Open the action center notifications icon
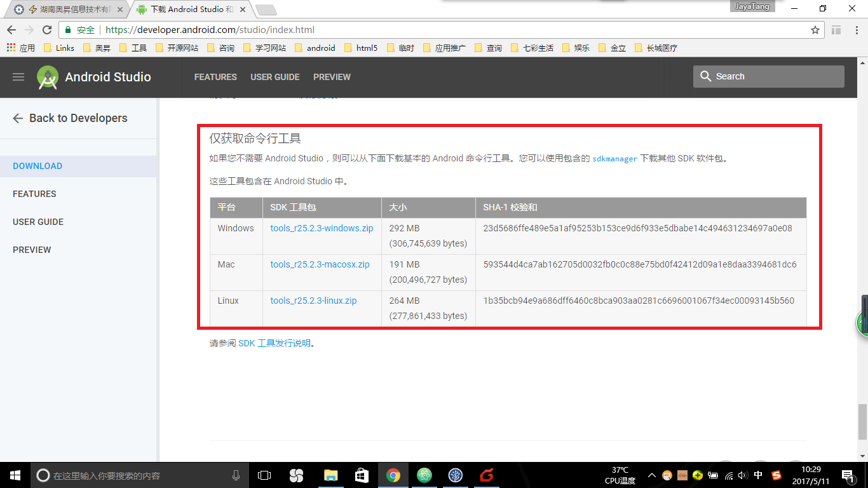The height and width of the screenshot is (488, 868). click(848, 475)
